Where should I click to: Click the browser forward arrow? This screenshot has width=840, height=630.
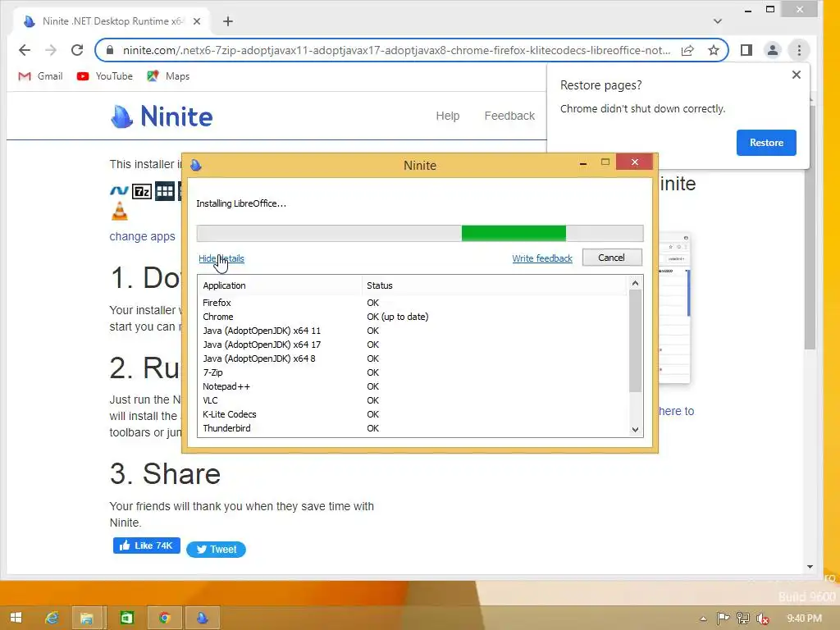[51, 50]
